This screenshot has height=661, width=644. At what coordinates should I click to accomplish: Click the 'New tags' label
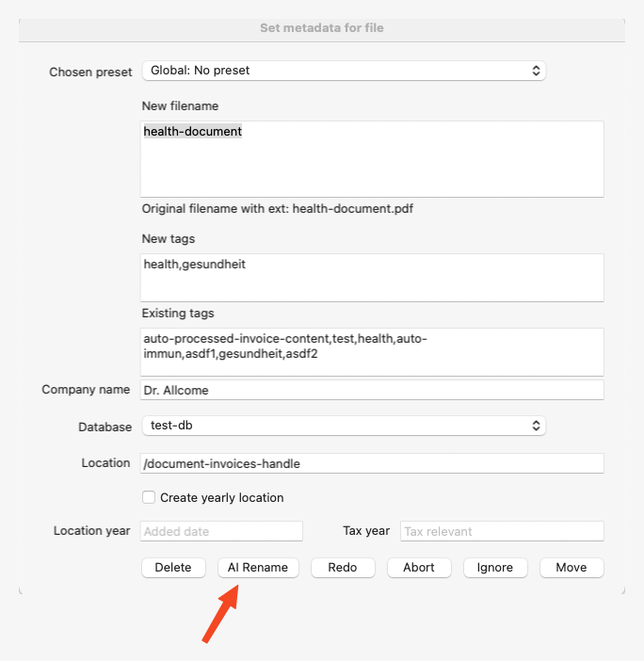(x=169, y=239)
